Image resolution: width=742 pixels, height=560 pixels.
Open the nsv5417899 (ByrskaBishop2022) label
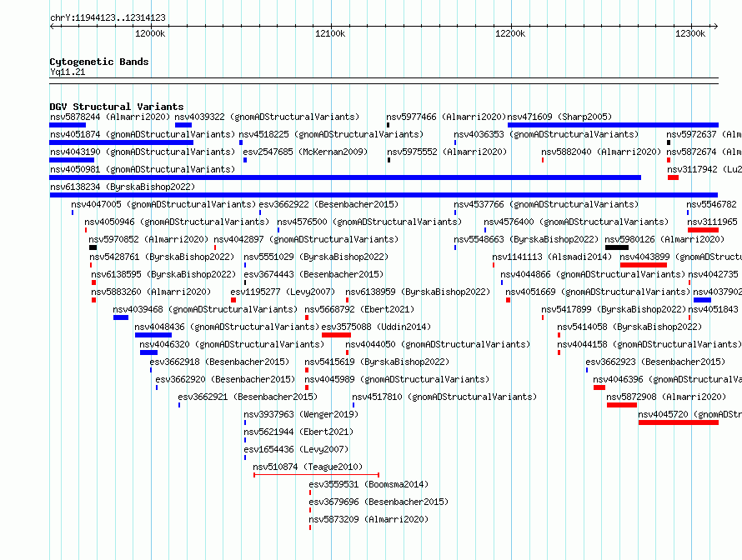coord(614,309)
